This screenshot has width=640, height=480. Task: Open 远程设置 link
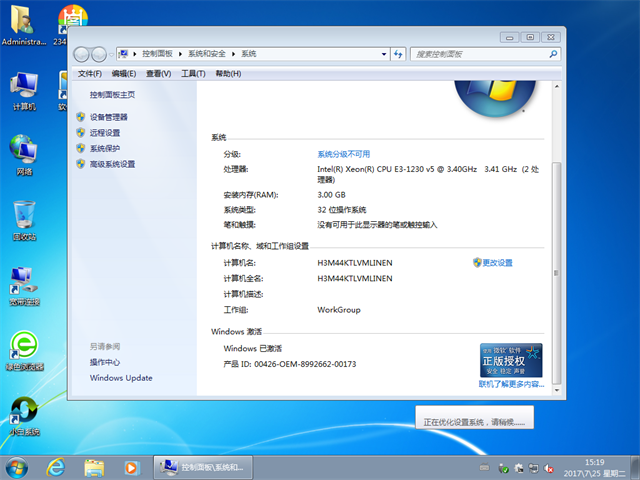pos(105,133)
